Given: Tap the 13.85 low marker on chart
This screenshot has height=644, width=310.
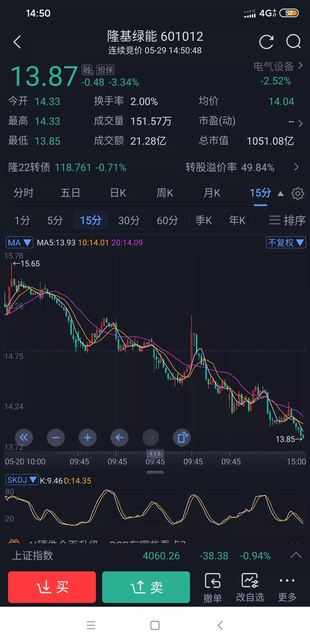Looking at the screenshot, I should pyautogui.click(x=289, y=439).
